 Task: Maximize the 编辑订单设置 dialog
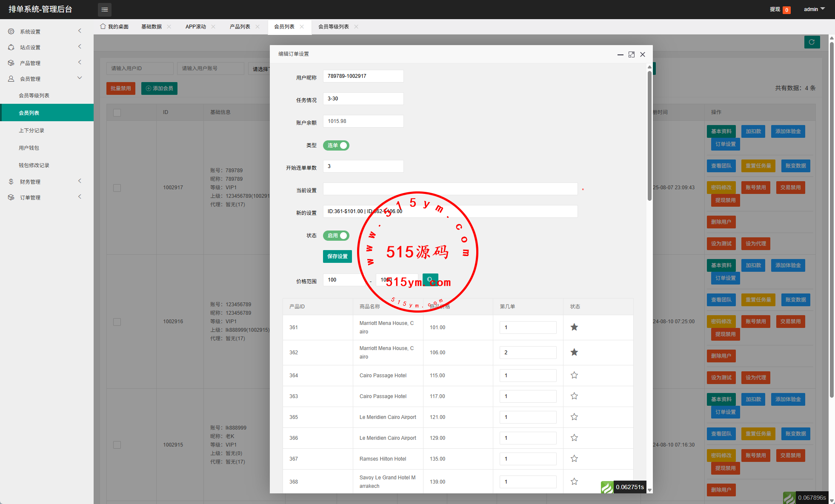coord(632,54)
